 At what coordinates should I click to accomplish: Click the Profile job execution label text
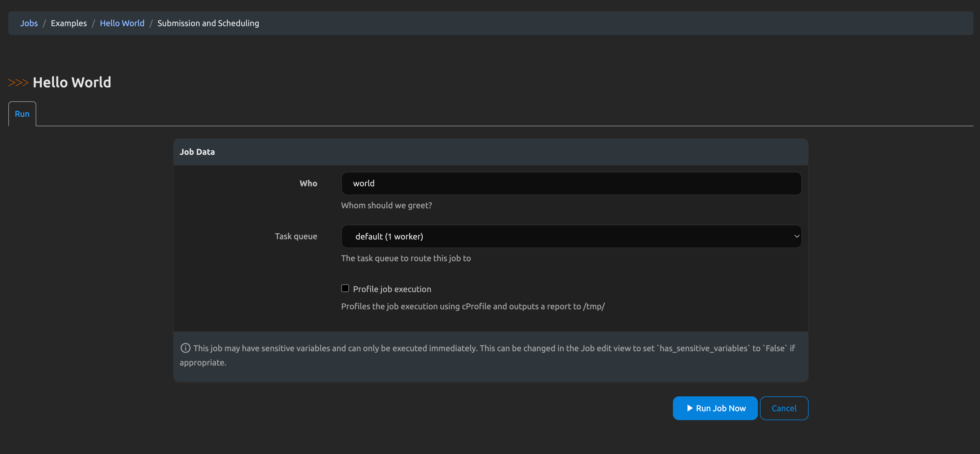click(x=392, y=289)
